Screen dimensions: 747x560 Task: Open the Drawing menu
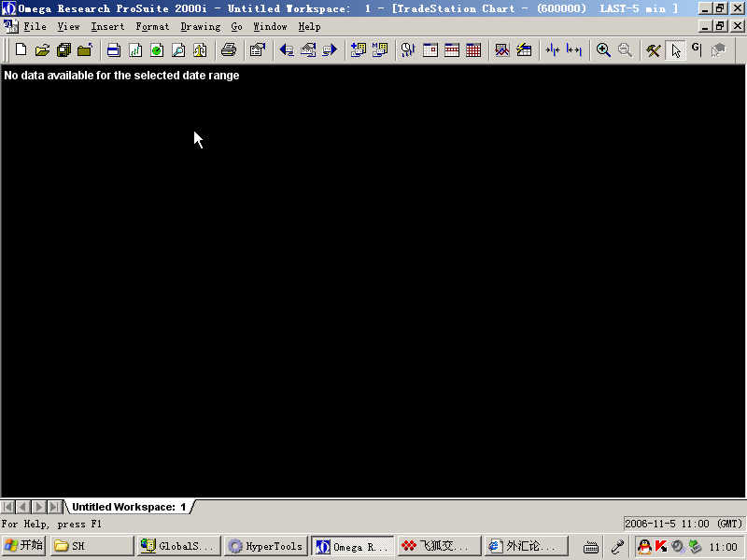(x=200, y=27)
